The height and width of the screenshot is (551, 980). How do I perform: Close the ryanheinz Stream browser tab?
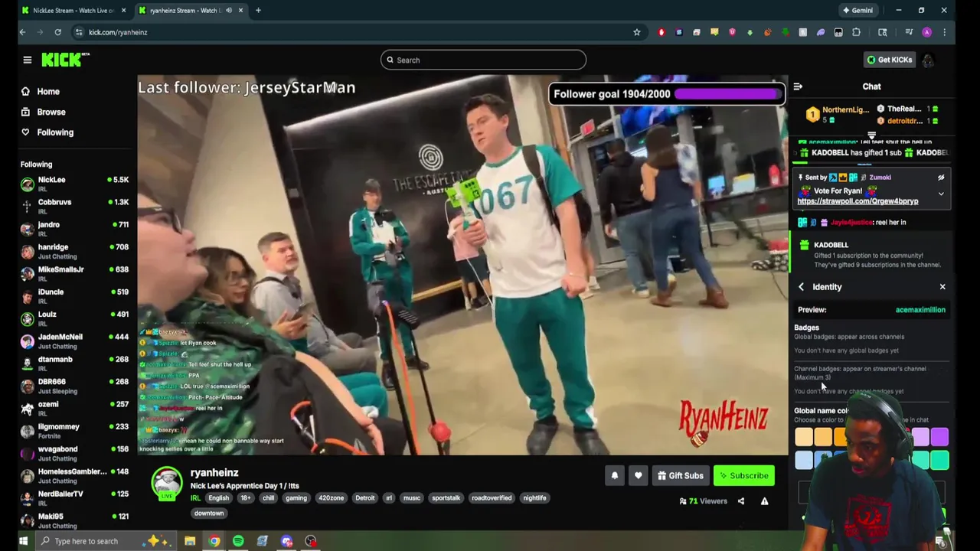[240, 11]
